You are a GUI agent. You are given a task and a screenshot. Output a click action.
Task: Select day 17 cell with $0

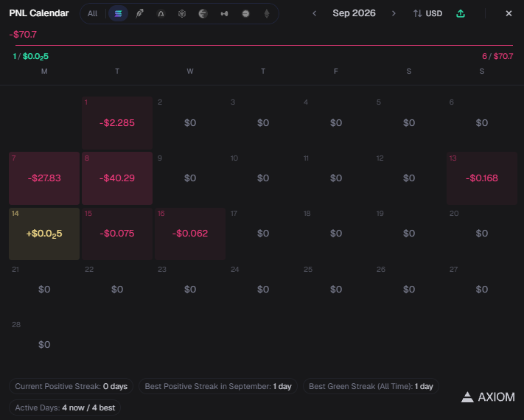[263, 234]
